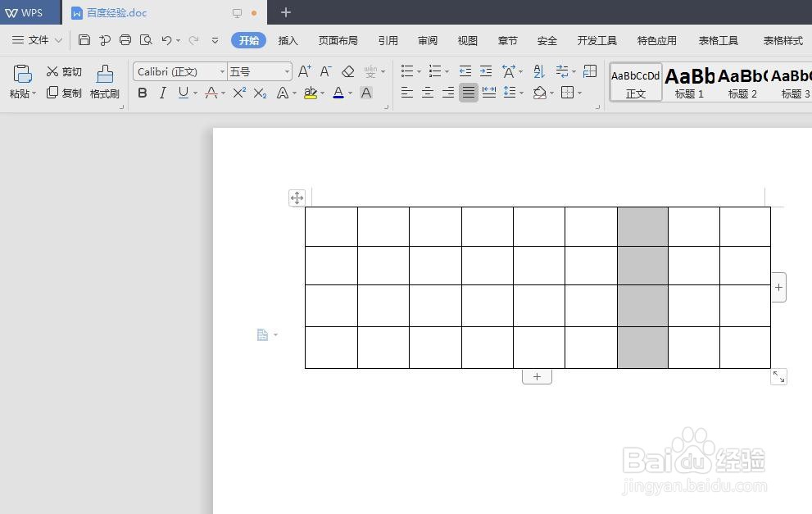Viewport: 812px width, 514px height.
Task: Open the borders dropdown arrow
Action: click(579, 93)
